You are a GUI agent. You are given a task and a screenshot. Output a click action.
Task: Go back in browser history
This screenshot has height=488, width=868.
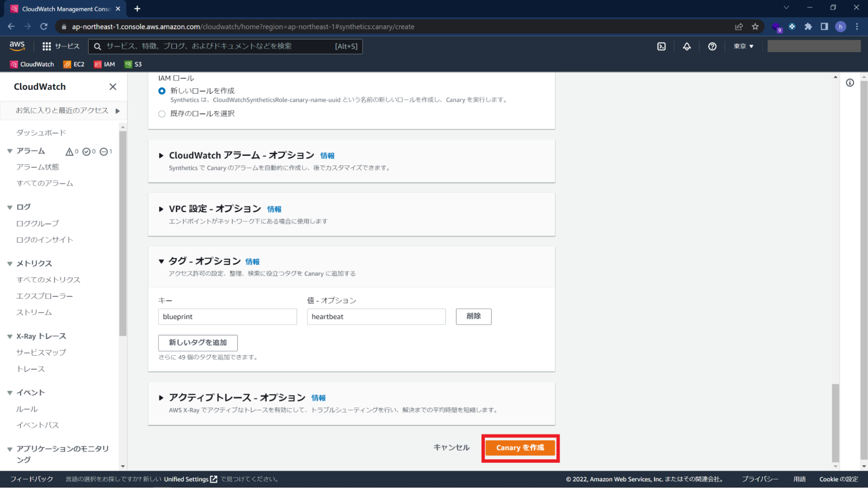click(11, 26)
